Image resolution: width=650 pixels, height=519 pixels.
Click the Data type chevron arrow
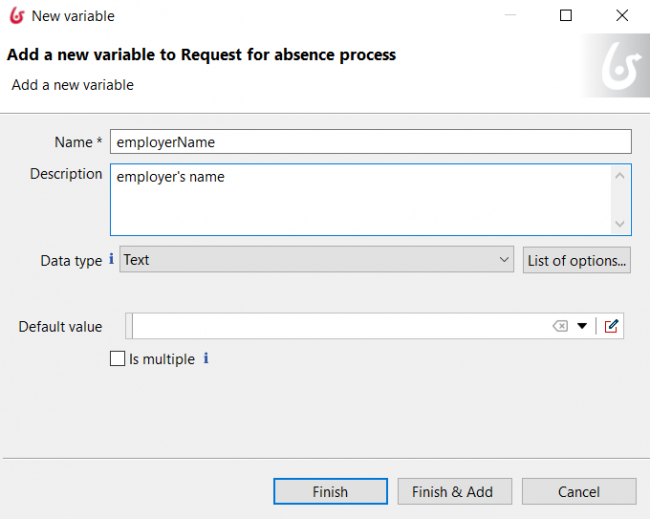click(x=504, y=260)
